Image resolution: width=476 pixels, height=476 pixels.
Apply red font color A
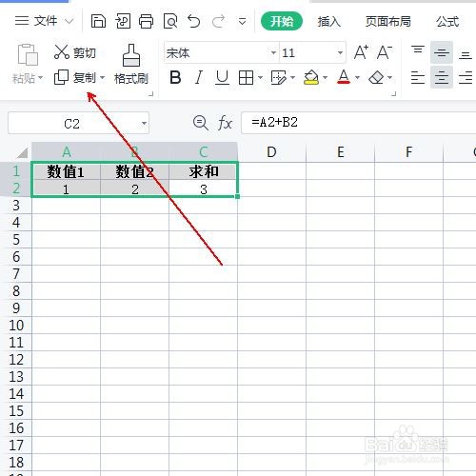(x=344, y=77)
